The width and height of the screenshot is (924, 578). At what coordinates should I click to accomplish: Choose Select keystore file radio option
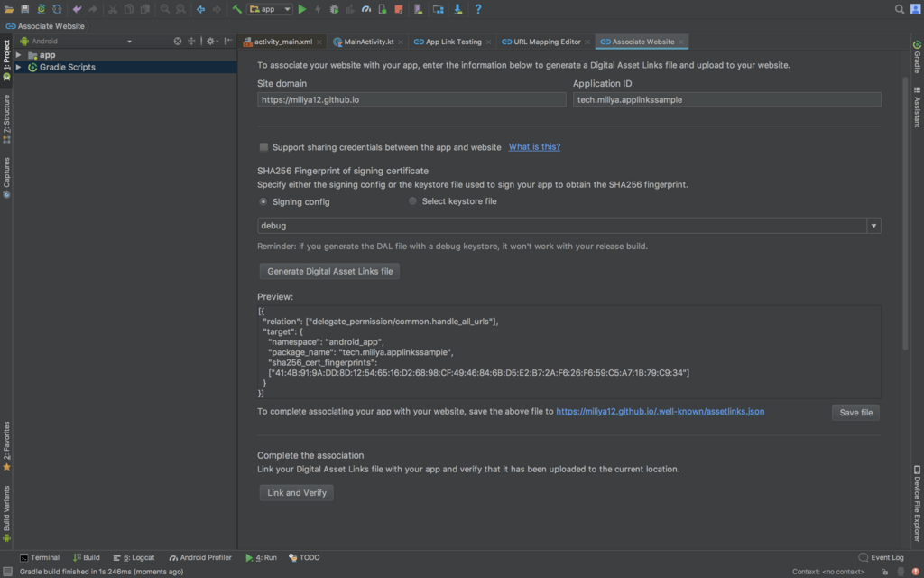[x=412, y=201]
